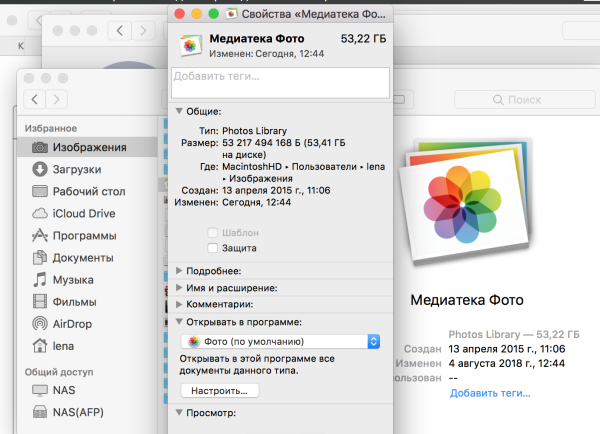The width and height of the screenshot is (600, 434).
Task: Select NAS shared volume in sidebar
Action: click(x=66, y=389)
